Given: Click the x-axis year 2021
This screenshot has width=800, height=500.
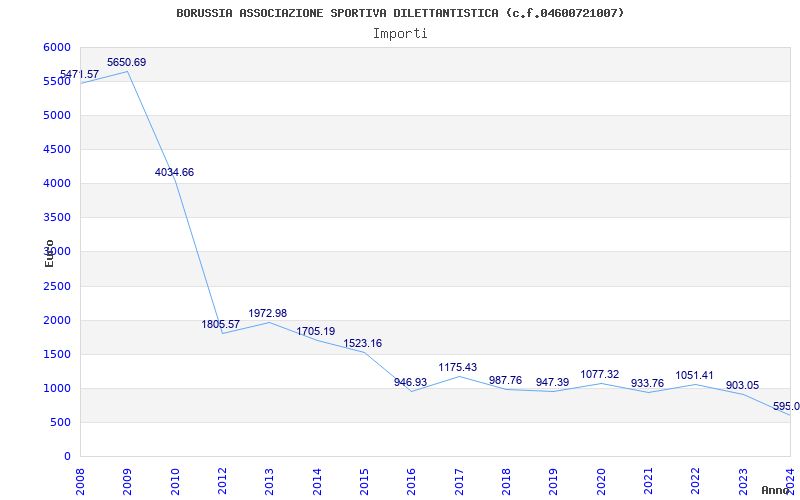Looking at the screenshot, I should point(648,482).
